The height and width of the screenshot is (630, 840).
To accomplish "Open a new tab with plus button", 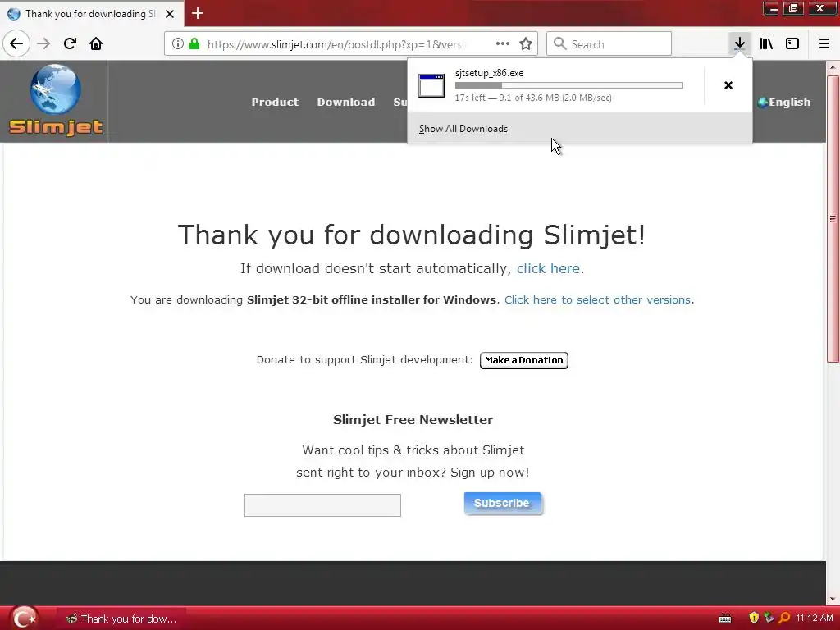I will (198, 13).
